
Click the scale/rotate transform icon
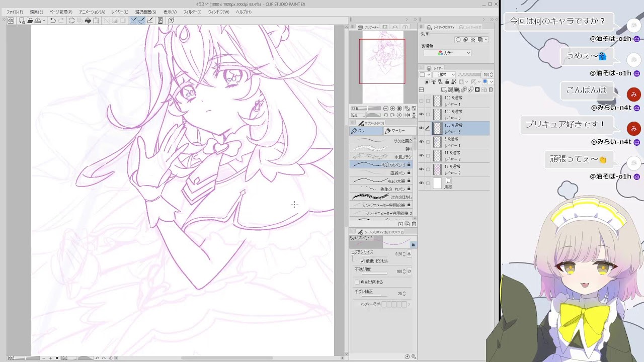pyautogui.click(x=96, y=21)
